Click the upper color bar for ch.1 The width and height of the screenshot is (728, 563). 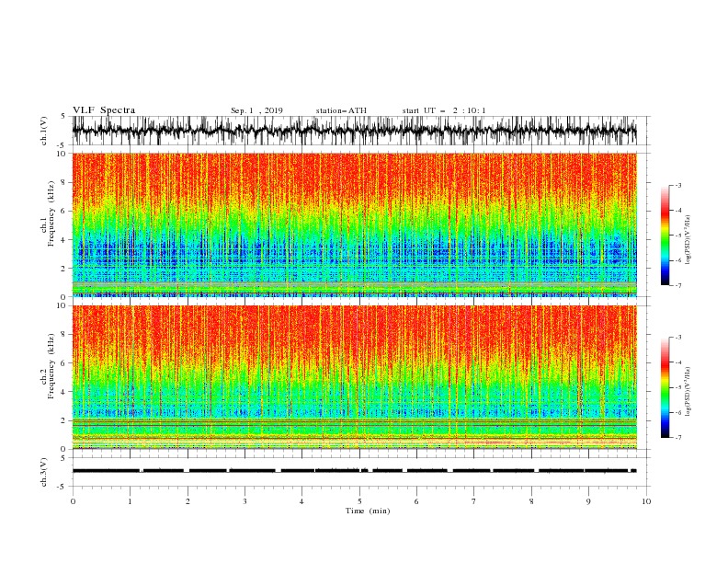665,236
